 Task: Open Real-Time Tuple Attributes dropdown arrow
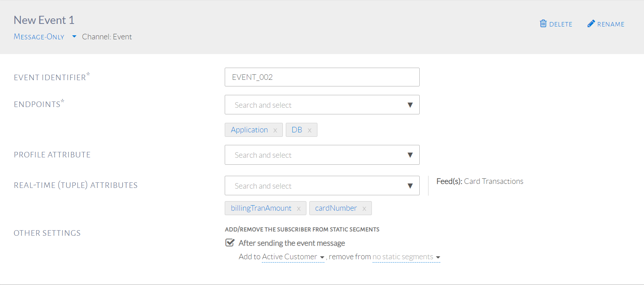coord(410,186)
